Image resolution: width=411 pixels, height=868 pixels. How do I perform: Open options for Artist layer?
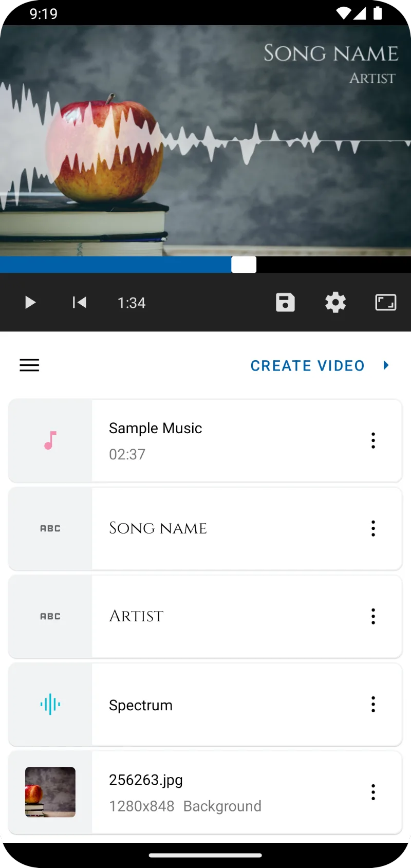373,616
